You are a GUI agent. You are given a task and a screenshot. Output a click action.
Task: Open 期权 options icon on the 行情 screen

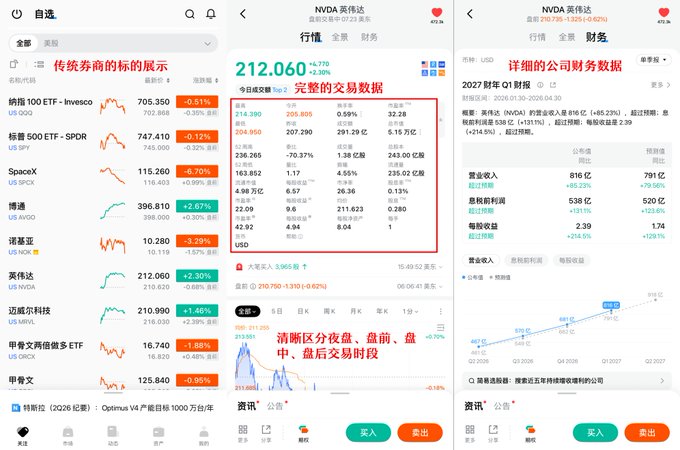[x=304, y=433]
